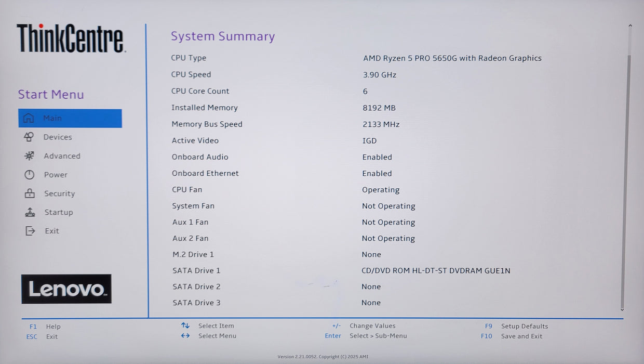Click the ESC Exit hint

click(x=42, y=336)
